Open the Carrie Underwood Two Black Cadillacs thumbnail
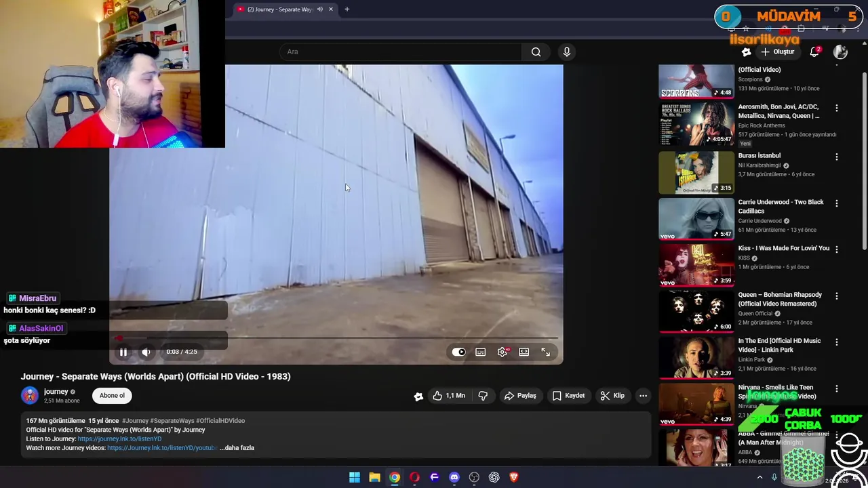 tap(696, 219)
